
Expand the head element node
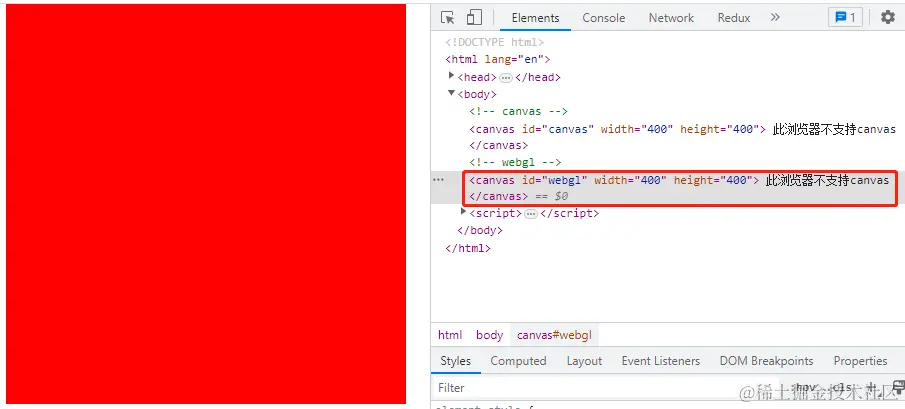pyautogui.click(x=451, y=76)
